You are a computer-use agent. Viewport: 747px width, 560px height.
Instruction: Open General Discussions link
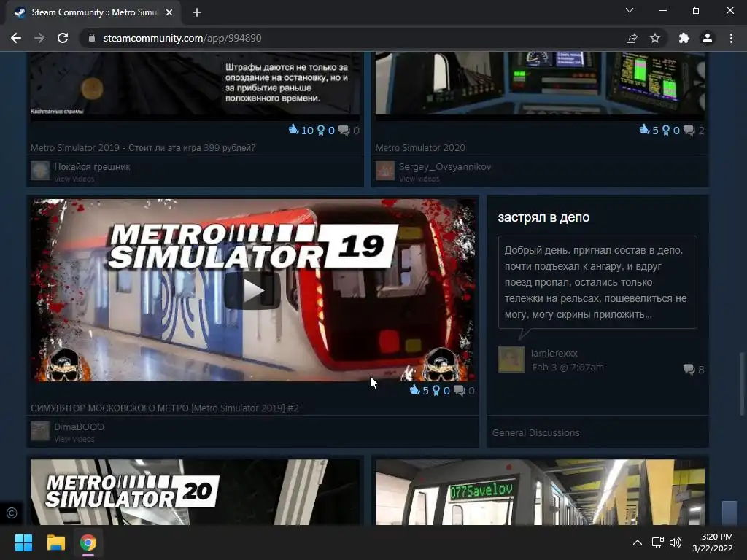click(535, 432)
